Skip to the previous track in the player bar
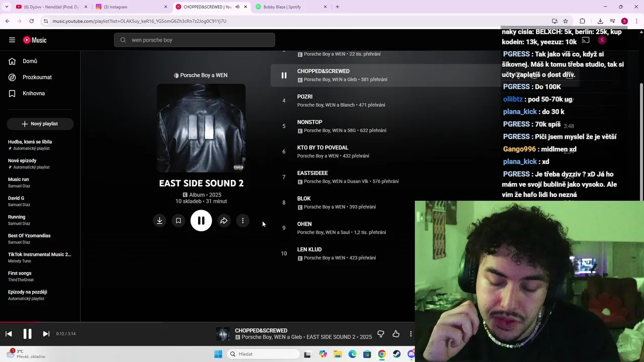This screenshot has height=362, width=644. click(9, 334)
